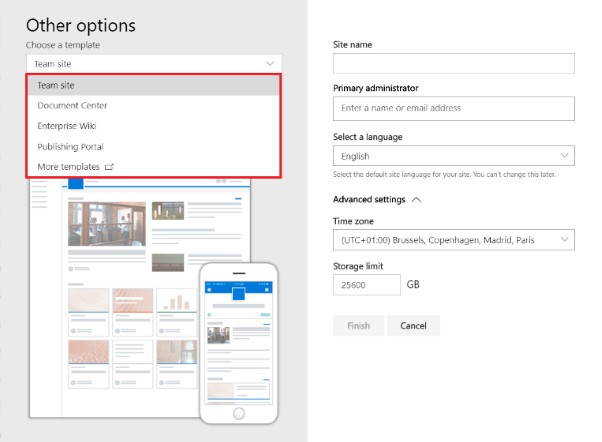Image resolution: width=602 pixels, height=442 pixels.
Task: Collapse the Advanced settings section
Action: click(377, 199)
